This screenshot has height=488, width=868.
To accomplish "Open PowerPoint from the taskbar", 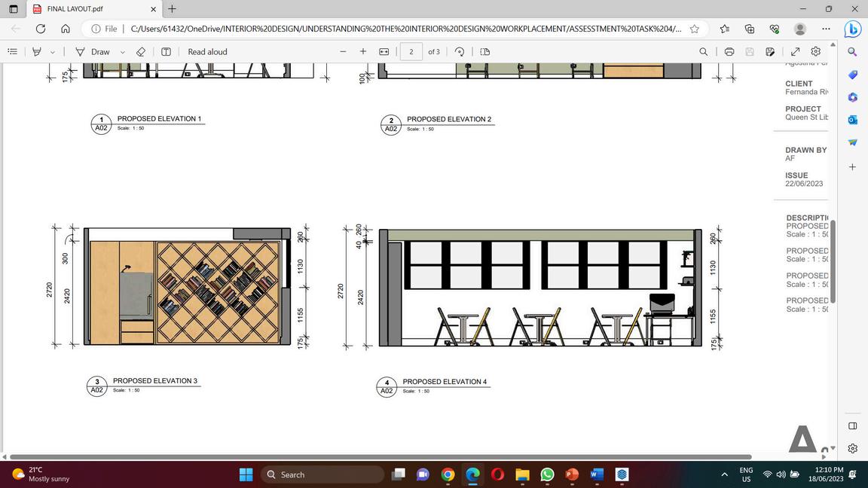I will [572, 474].
